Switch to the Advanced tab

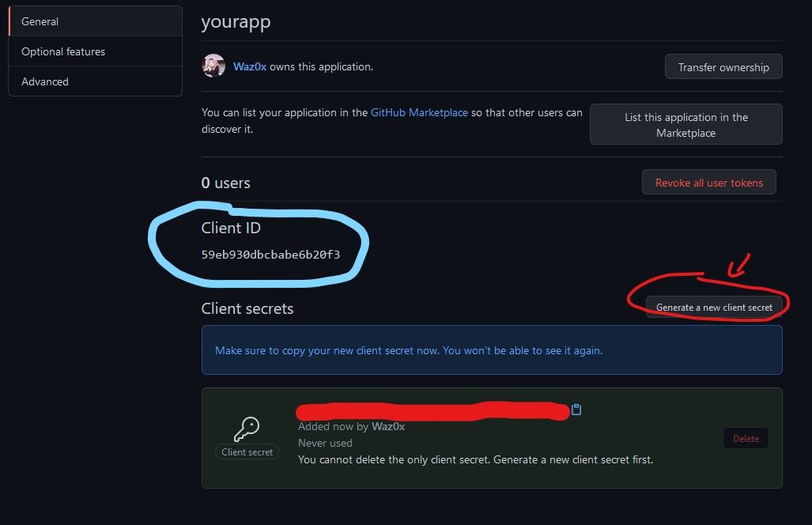click(x=96, y=81)
